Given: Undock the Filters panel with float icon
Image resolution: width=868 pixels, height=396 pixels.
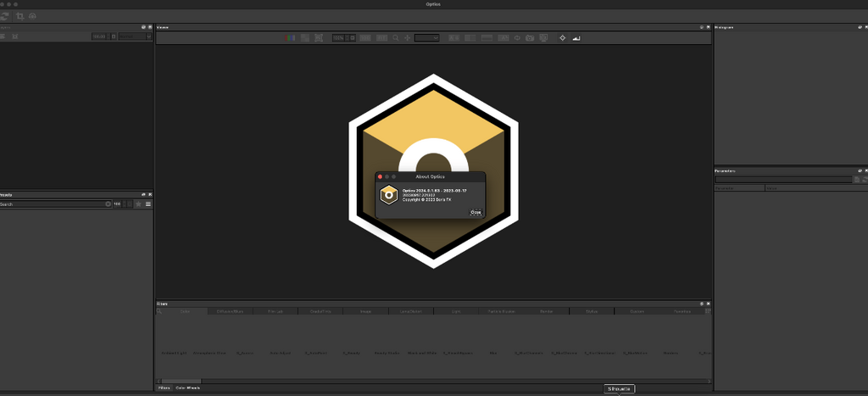Looking at the screenshot, I should coord(701,304).
